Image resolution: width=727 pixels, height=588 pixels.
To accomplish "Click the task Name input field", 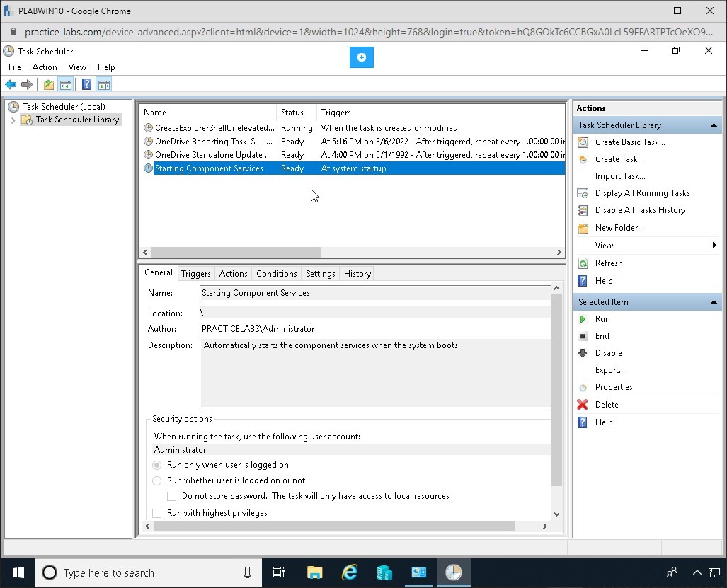I will [375, 294].
